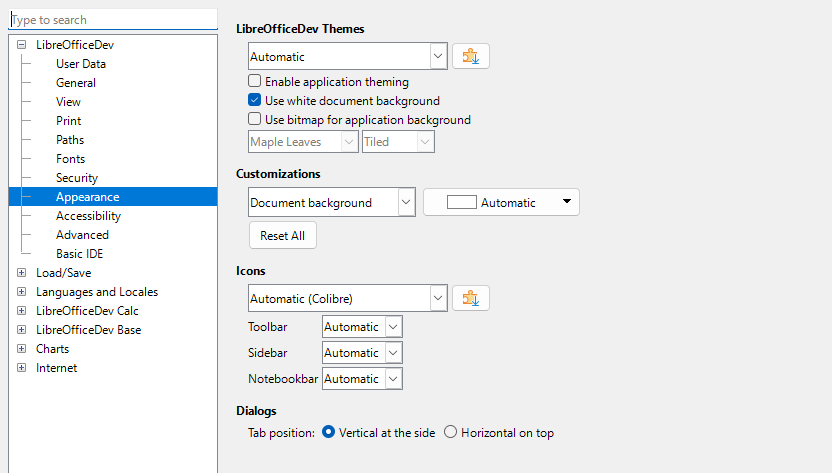This screenshot has width=832, height=473.
Task: Click the add more themes extension icon
Action: pyautogui.click(x=471, y=56)
